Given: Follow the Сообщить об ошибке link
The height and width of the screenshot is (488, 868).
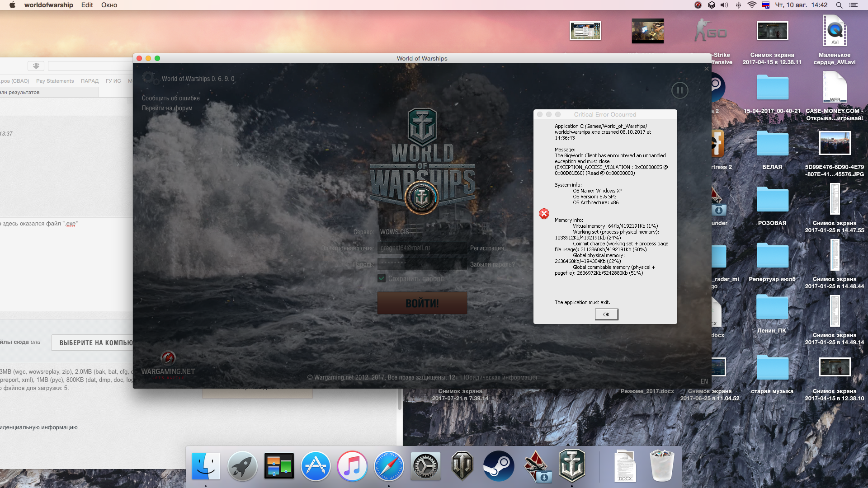Looking at the screenshot, I should tap(171, 98).
